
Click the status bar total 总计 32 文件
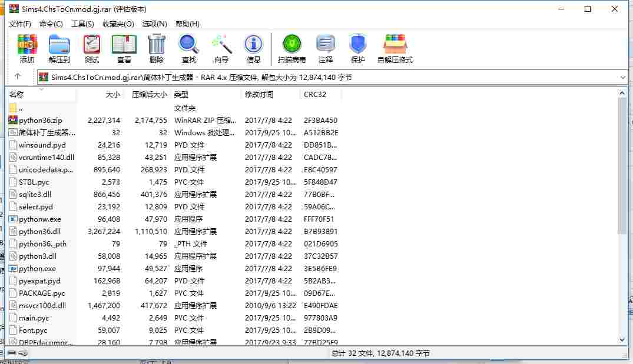[x=381, y=353]
